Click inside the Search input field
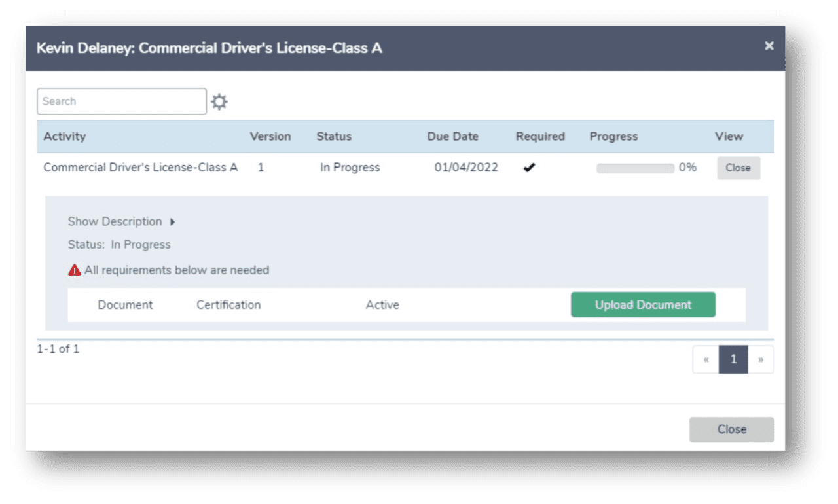The image size is (838, 504). point(121,101)
